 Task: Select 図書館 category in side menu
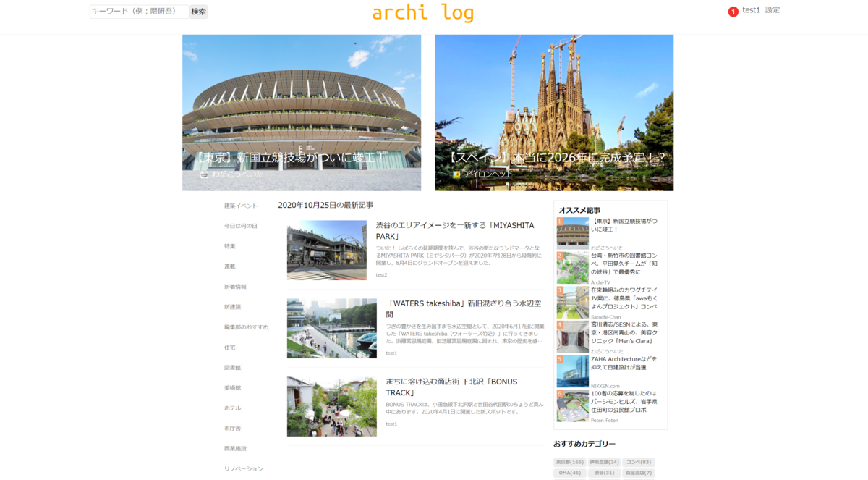(233, 369)
